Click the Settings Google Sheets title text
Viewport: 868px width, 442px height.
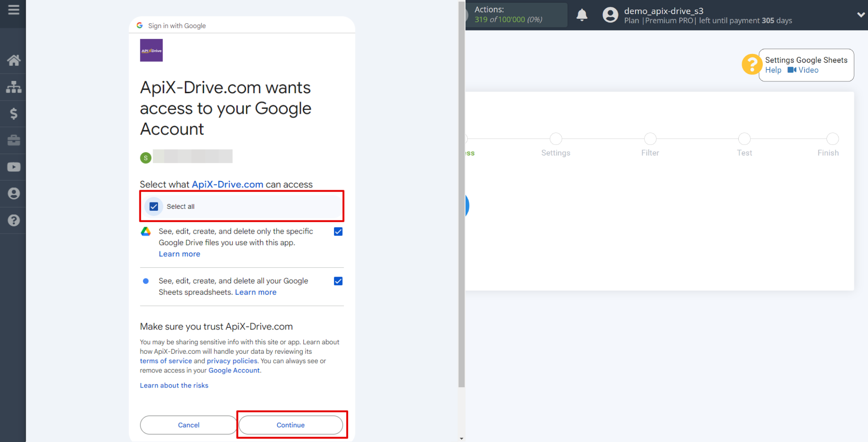(x=806, y=60)
